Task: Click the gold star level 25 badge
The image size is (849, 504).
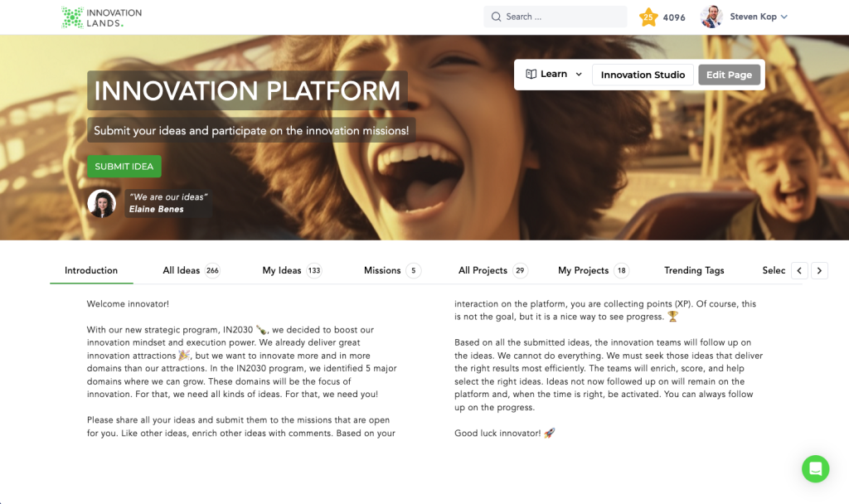Action: pos(649,17)
